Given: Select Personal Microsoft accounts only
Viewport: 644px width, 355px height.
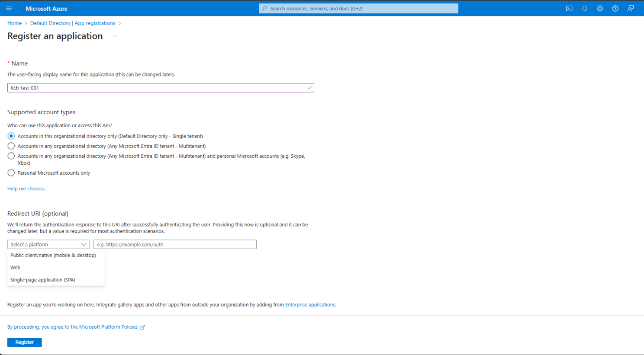Looking at the screenshot, I should (11, 173).
